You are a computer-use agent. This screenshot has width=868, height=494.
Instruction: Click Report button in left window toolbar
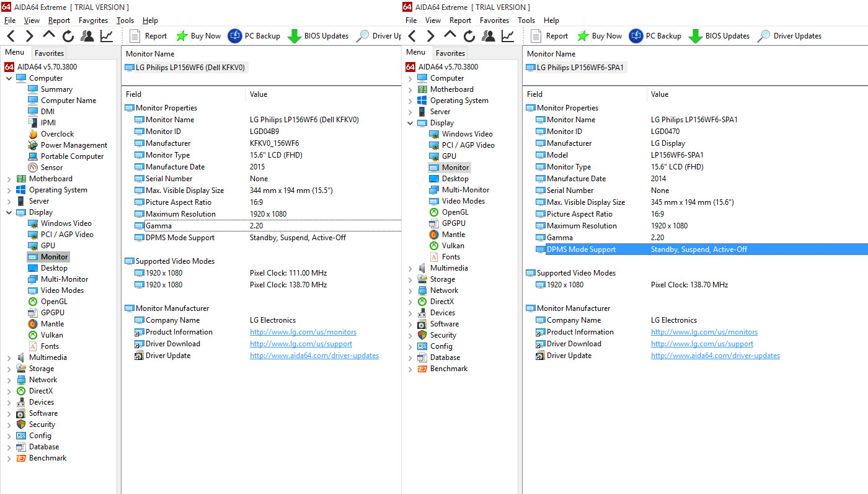click(148, 36)
